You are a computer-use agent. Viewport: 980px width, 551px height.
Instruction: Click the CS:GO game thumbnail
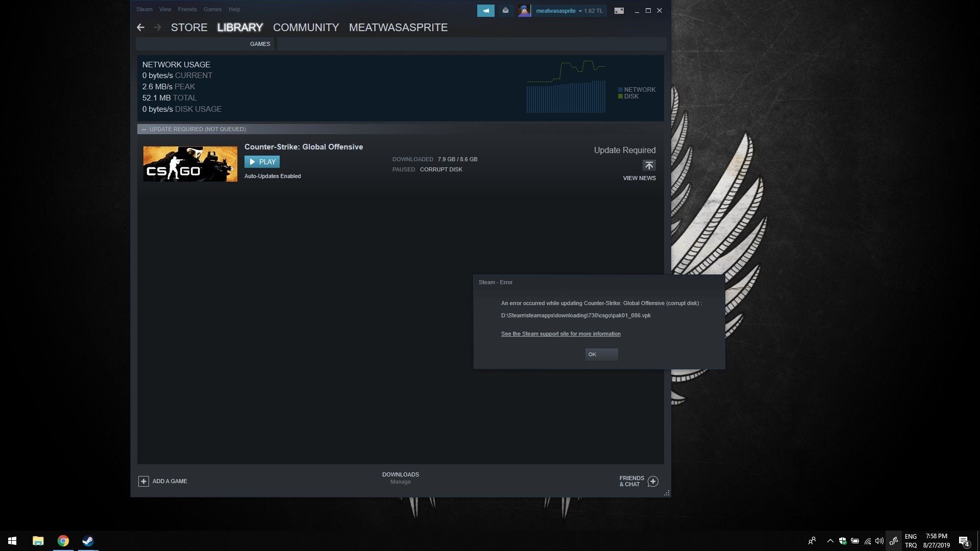pyautogui.click(x=190, y=164)
